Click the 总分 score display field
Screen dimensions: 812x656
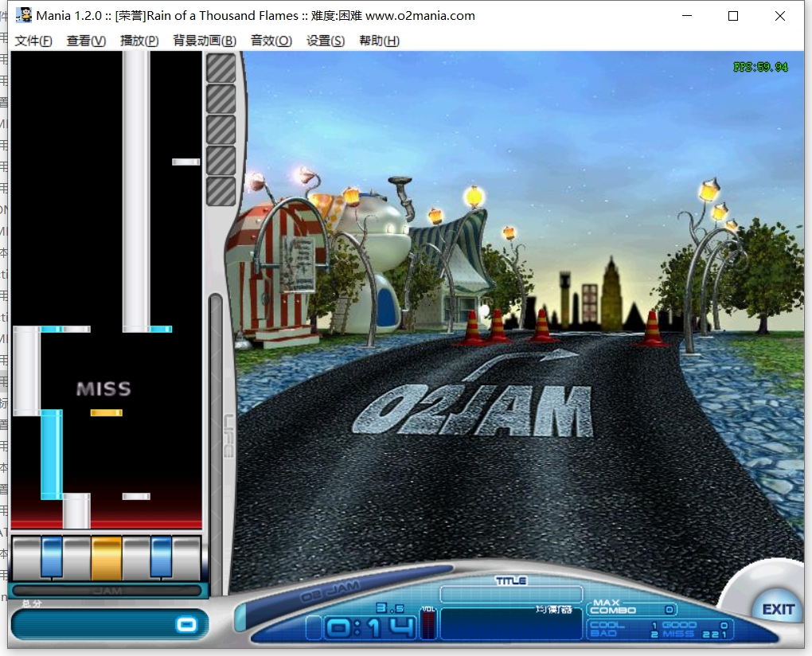[x=109, y=624]
